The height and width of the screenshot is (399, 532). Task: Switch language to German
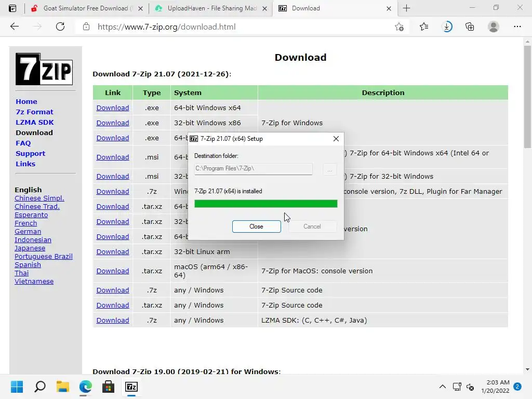pos(28,231)
